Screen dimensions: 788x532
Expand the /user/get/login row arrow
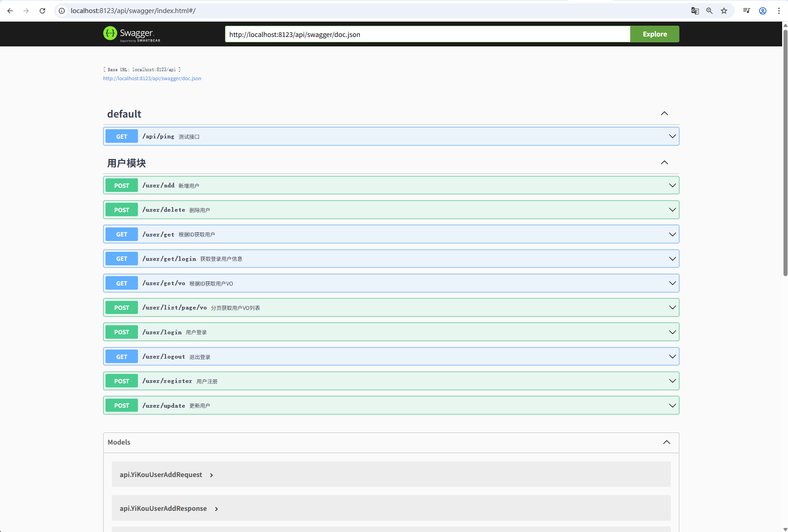coord(672,259)
